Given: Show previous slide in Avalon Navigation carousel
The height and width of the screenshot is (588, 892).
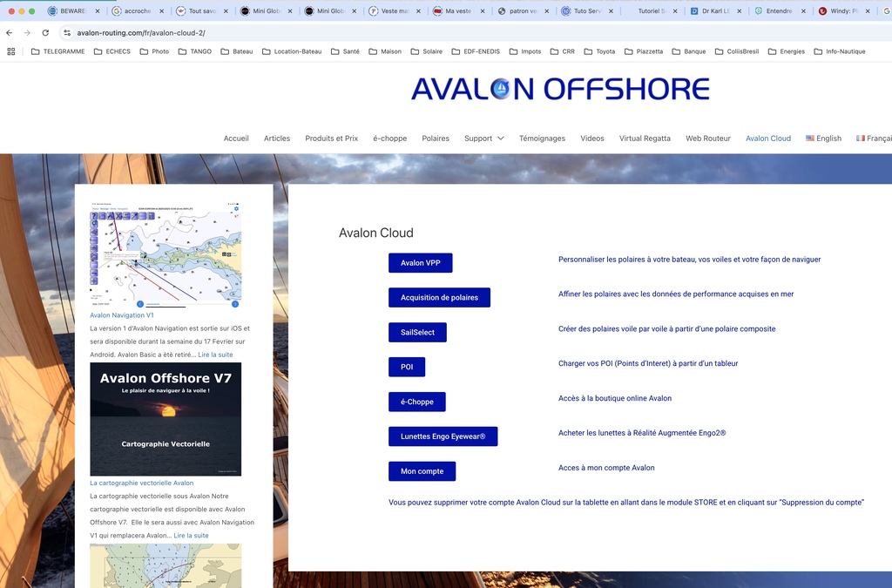Looking at the screenshot, I should pyautogui.click(x=140, y=304).
